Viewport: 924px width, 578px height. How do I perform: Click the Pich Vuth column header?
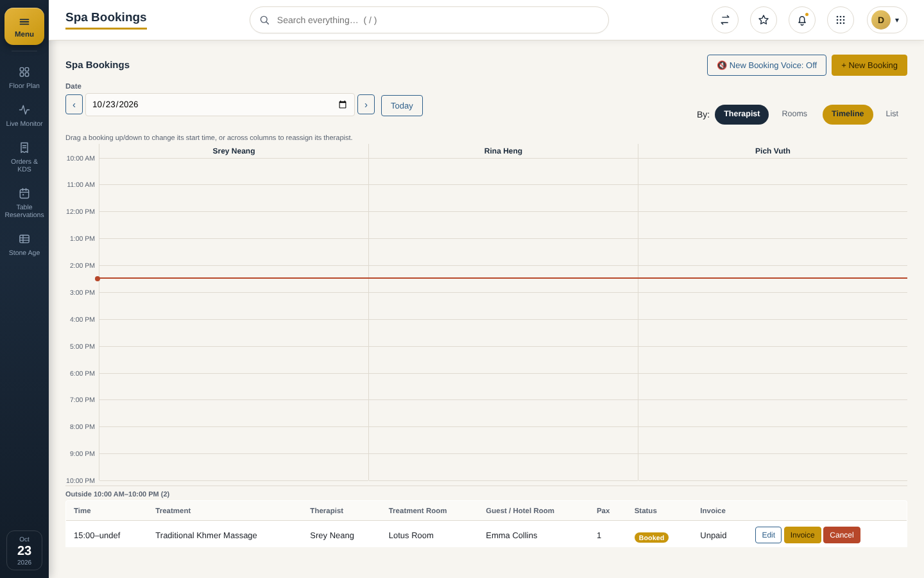pyautogui.click(x=773, y=151)
